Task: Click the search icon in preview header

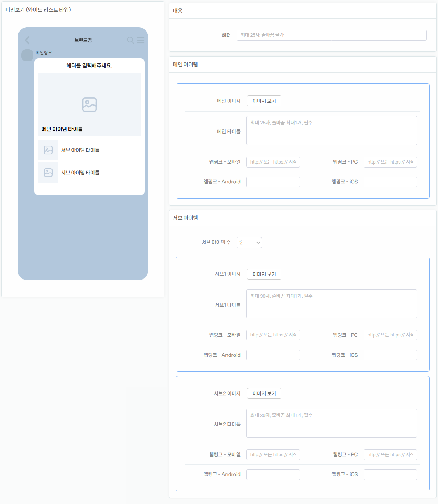Action: pos(130,40)
